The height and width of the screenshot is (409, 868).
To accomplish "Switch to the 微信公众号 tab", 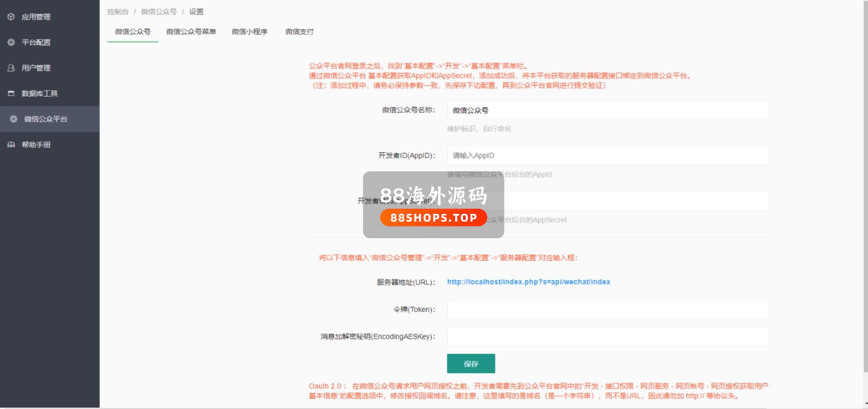I will click(132, 32).
